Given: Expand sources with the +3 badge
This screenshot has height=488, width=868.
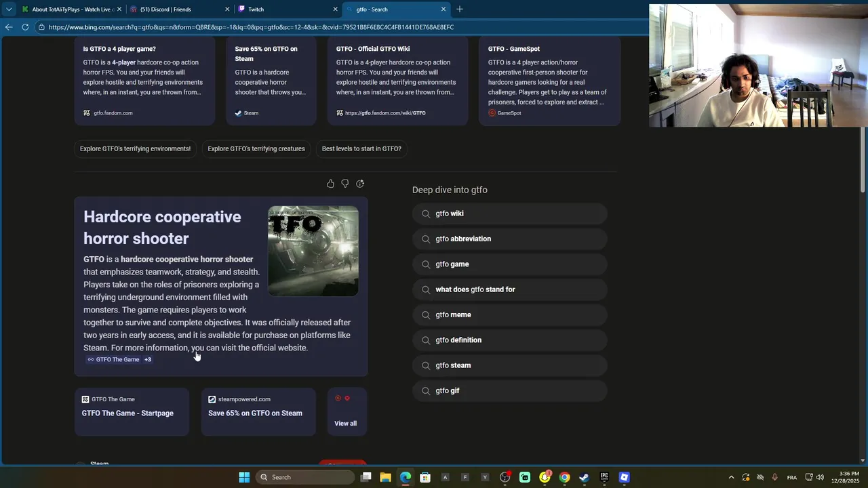Looking at the screenshot, I should [x=148, y=360].
